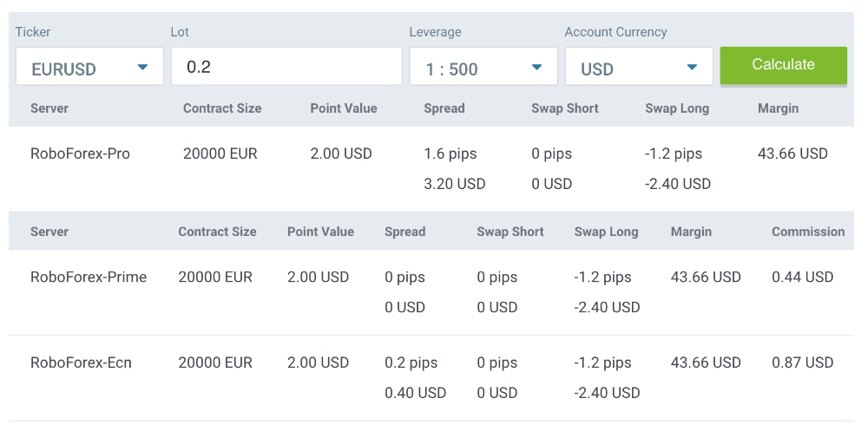
Task: Select the 0.87 USD commission for Ecn
Action: 803,363
